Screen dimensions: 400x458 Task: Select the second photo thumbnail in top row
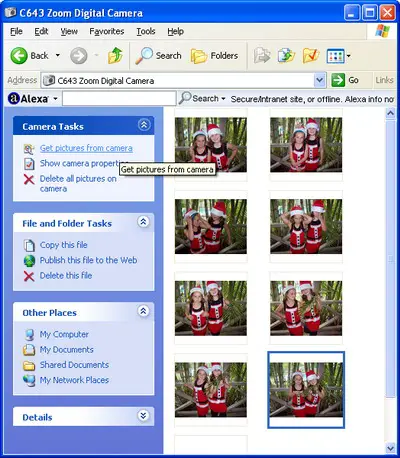(x=306, y=145)
